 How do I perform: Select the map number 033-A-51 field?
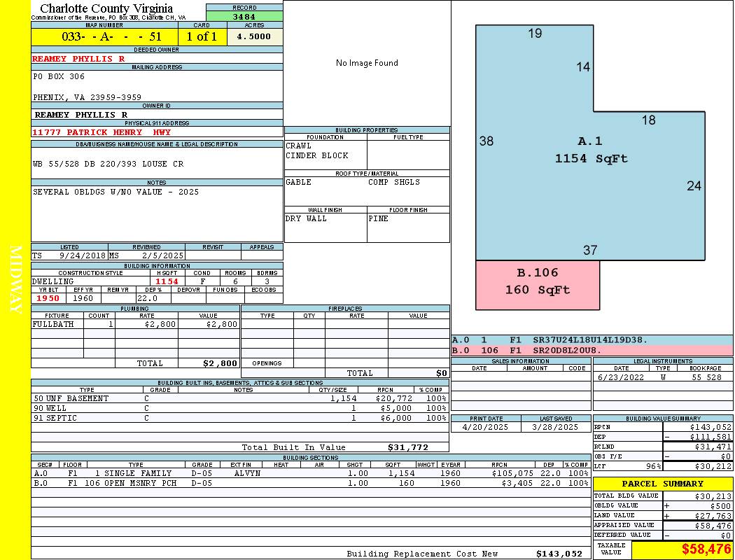click(x=104, y=36)
